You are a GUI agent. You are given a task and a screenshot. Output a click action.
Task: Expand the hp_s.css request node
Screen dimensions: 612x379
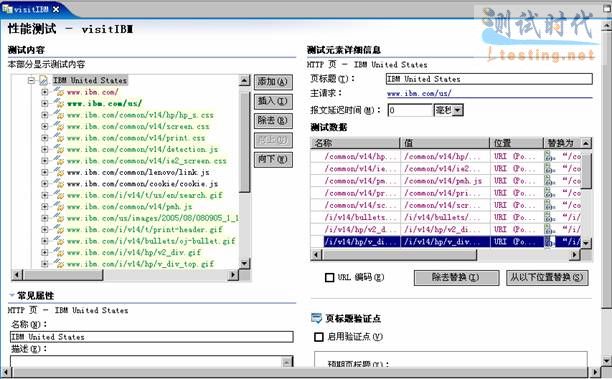coord(44,115)
